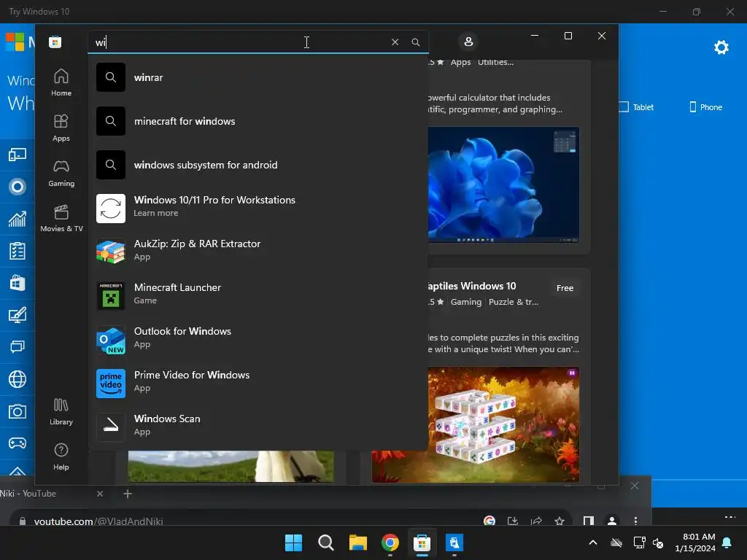747x560 pixels.
Task: Open Chrome three-dot menu
Action: coord(635,521)
